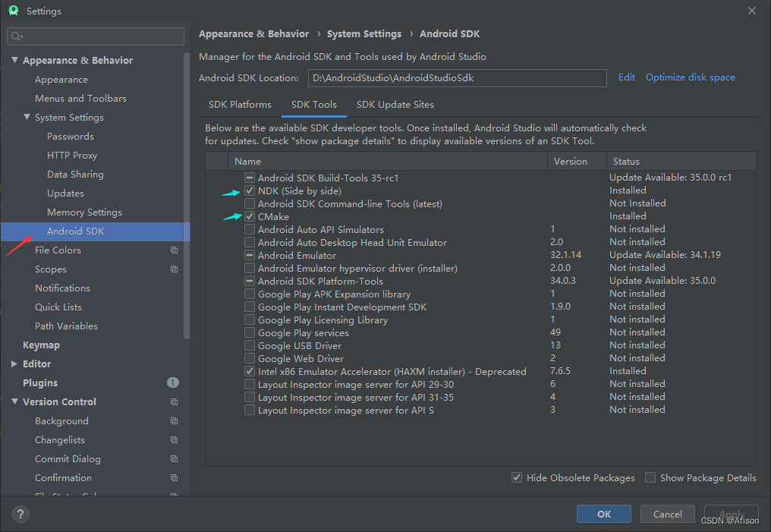This screenshot has height=532, width=771.
Task: Check Layout Inspector image server for API 31-35
Action: coord(250,397)
